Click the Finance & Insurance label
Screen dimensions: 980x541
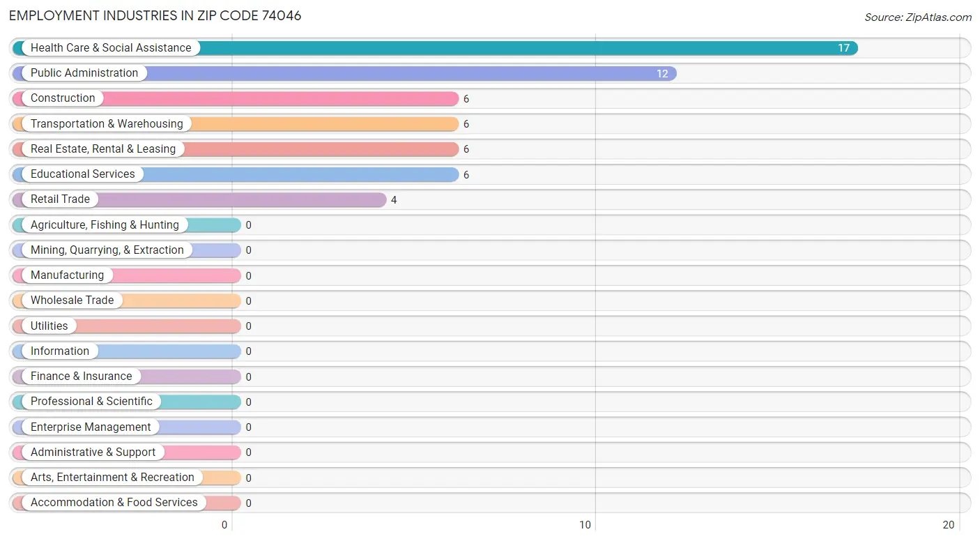click(82, 376)
